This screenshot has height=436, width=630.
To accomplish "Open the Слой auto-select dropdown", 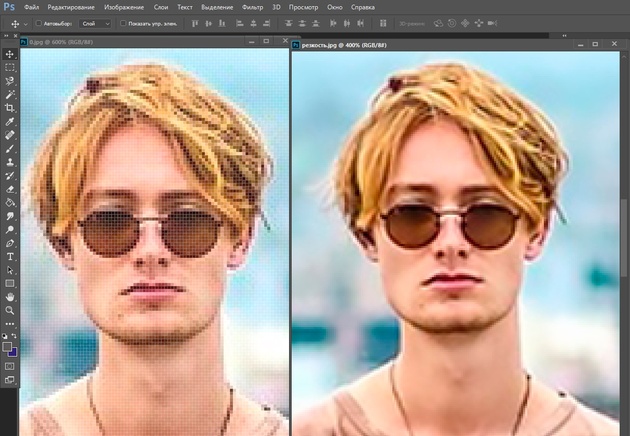I will pos(97,23).
